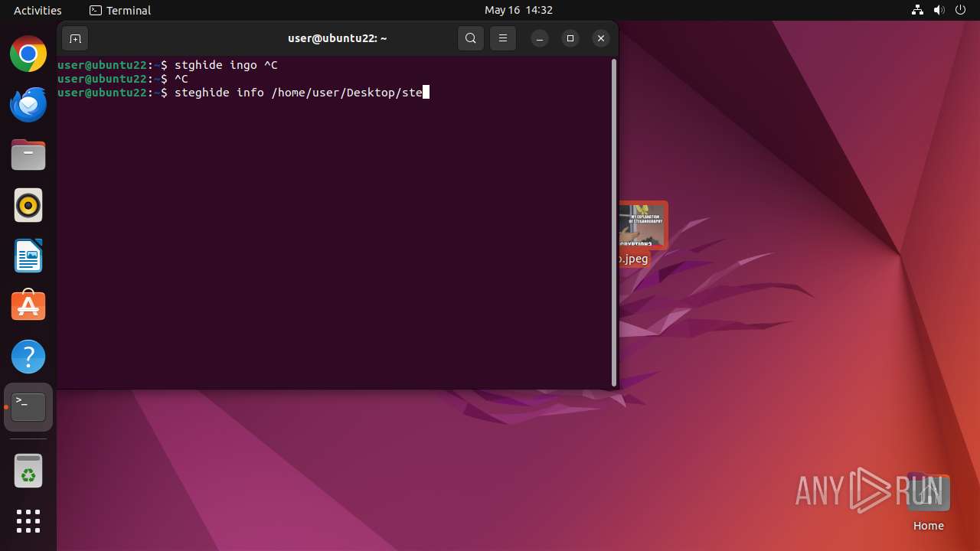Image resolution: width=980 pixels, height=551 pixels.
Task: Open Thunderbird mail from the dock
Action: click(28, 105)
